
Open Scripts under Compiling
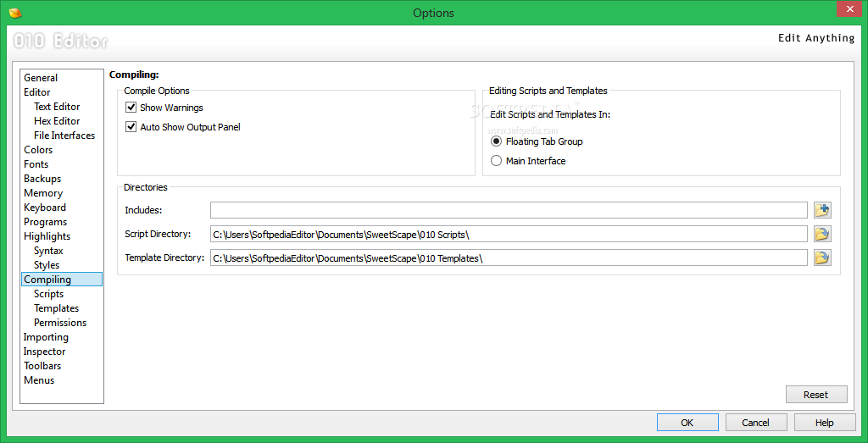48,294
